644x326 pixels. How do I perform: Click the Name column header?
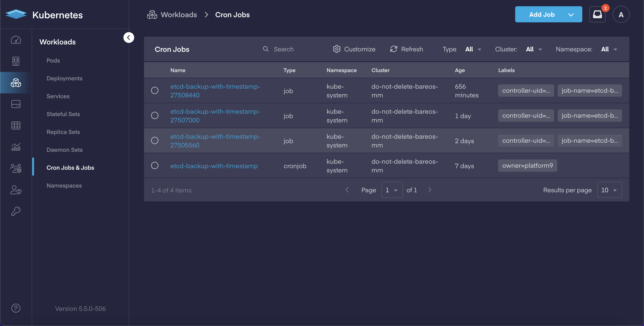click(178, 70)
